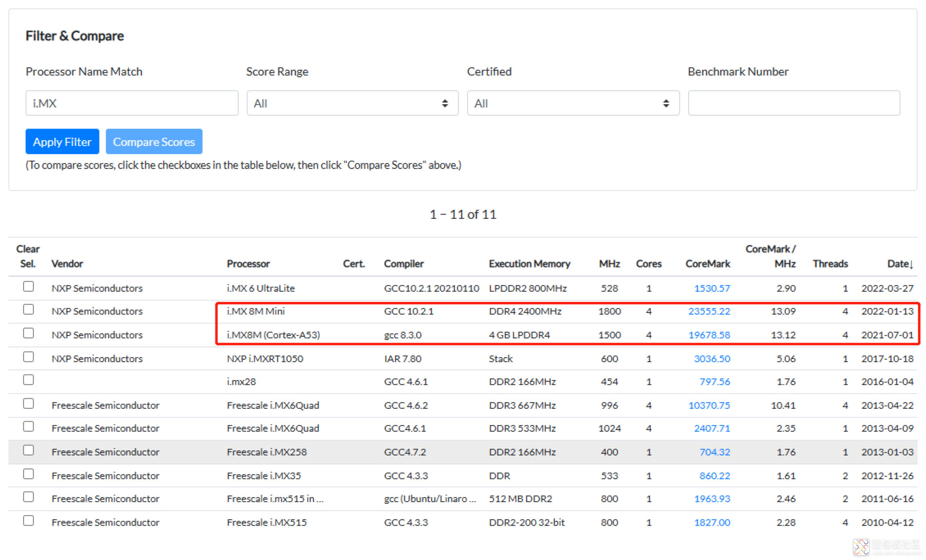Click the Compare Scores button
926x560 pixels.
point(154,142)
